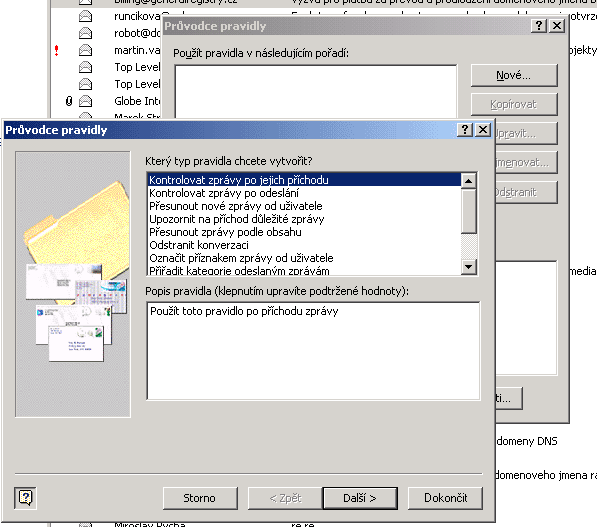The image size is (597, 527).
Task: Select 'Přesunout zprávy podle obsahu' rule type
Action: 225,232
